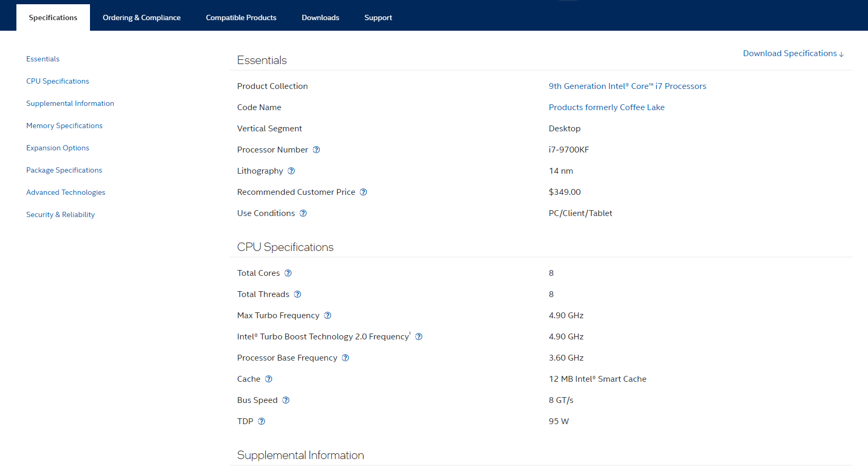Select the i7-9700KF processor number value
Image resolution: width=868 pixels, height=467 pixels.
click(569, 150)
